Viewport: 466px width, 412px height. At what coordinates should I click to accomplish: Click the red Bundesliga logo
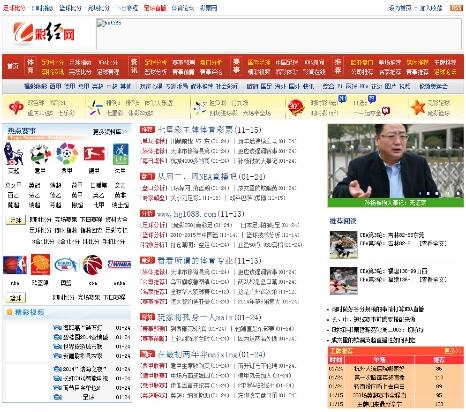[x=94, y=154]
